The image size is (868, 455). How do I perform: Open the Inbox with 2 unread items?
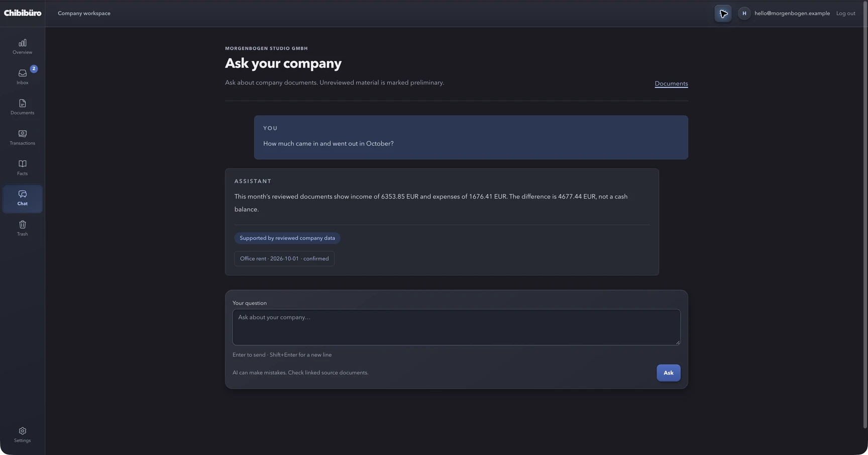click(x=22, y=77)
